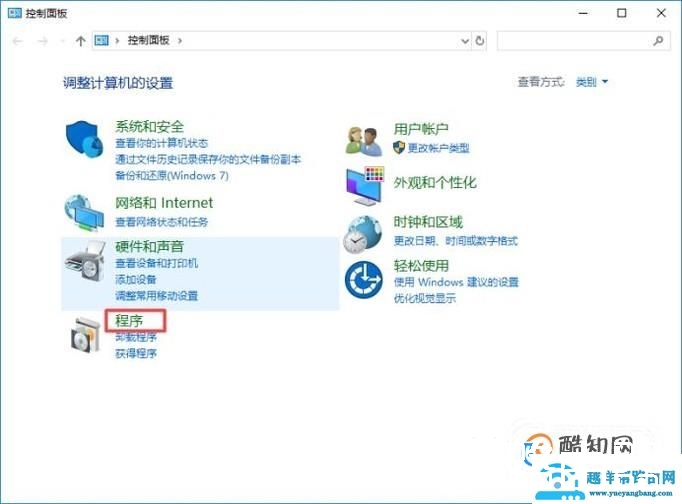The image size is (682, 504).
Task: Open the 硬件和声音 category
Action: pyautogui.click(x=149, y=247)
